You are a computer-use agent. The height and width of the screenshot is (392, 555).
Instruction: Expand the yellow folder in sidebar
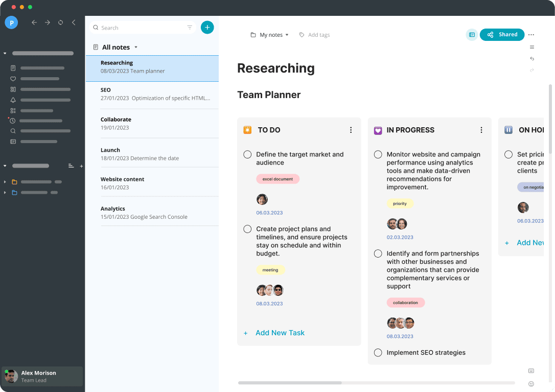5,182
